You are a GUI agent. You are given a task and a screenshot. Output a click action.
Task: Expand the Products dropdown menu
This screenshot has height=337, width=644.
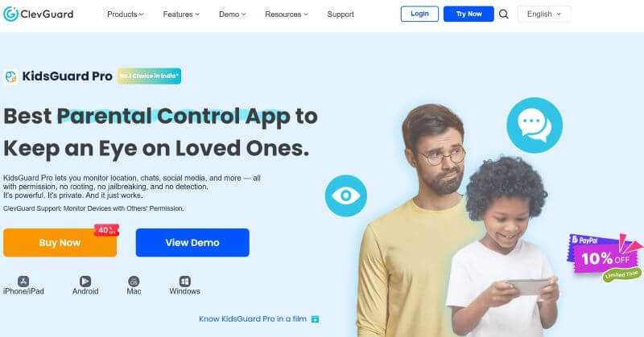click(x=126, y=14)
